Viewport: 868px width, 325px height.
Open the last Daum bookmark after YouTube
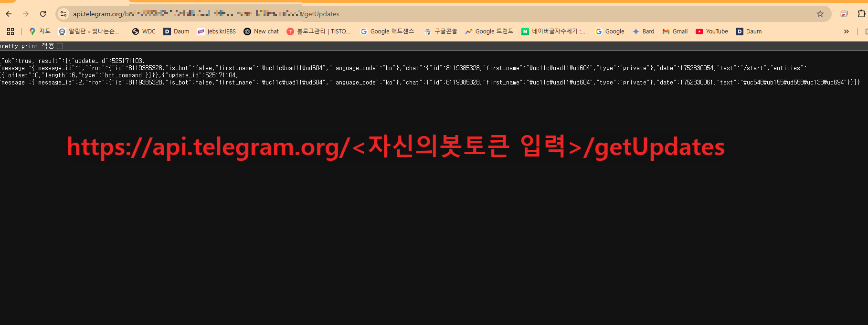click(x=749, y=31)
